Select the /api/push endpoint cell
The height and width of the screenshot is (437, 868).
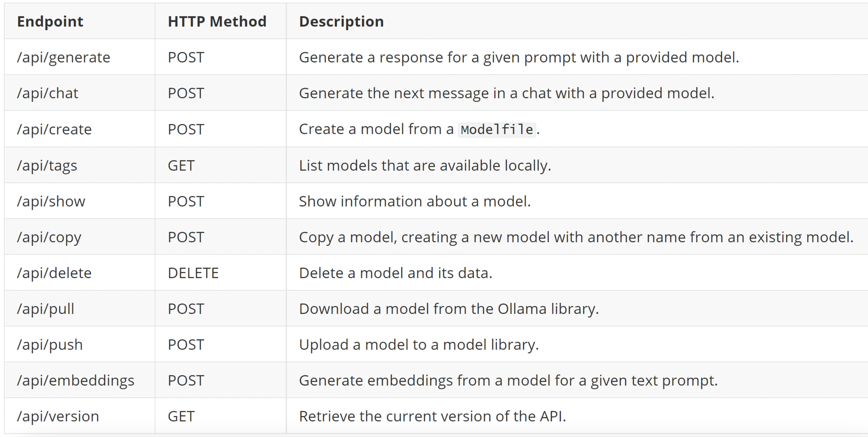50,345
